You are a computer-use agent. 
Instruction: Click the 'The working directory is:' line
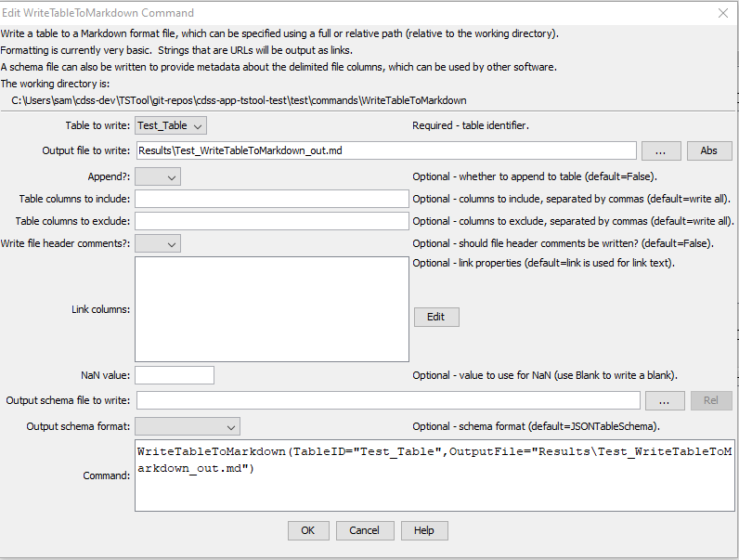55,84
